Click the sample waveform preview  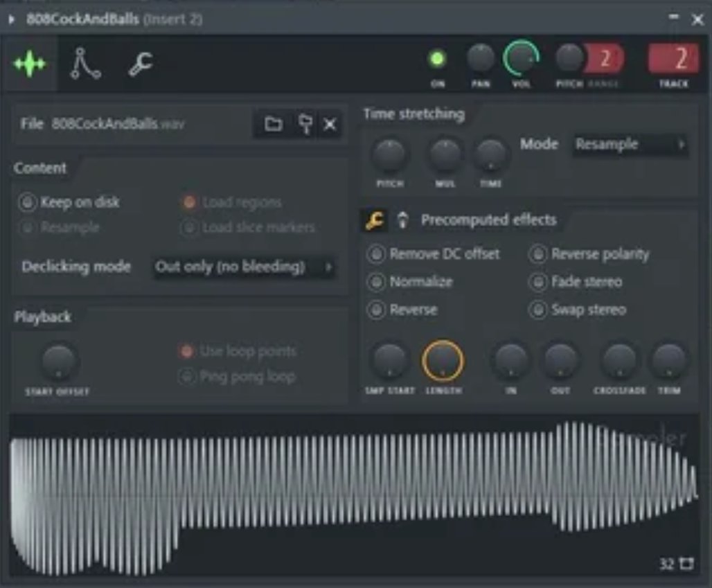click(x=354, y=495)
